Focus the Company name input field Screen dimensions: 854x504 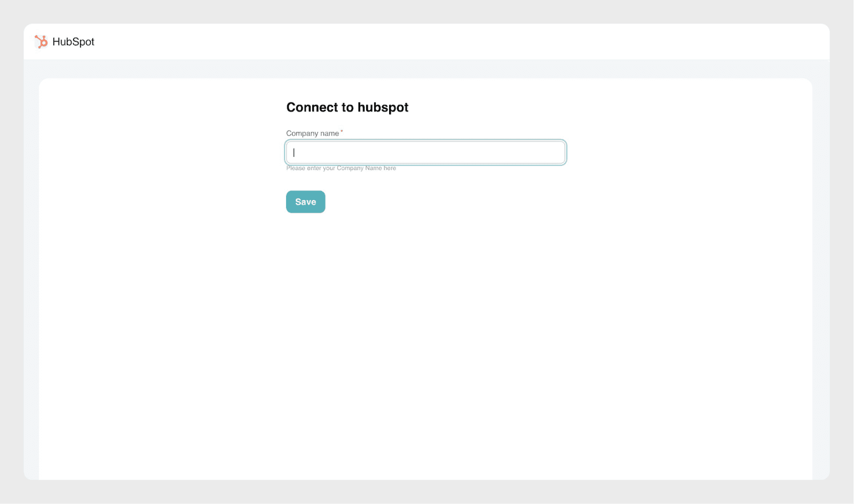425,153
